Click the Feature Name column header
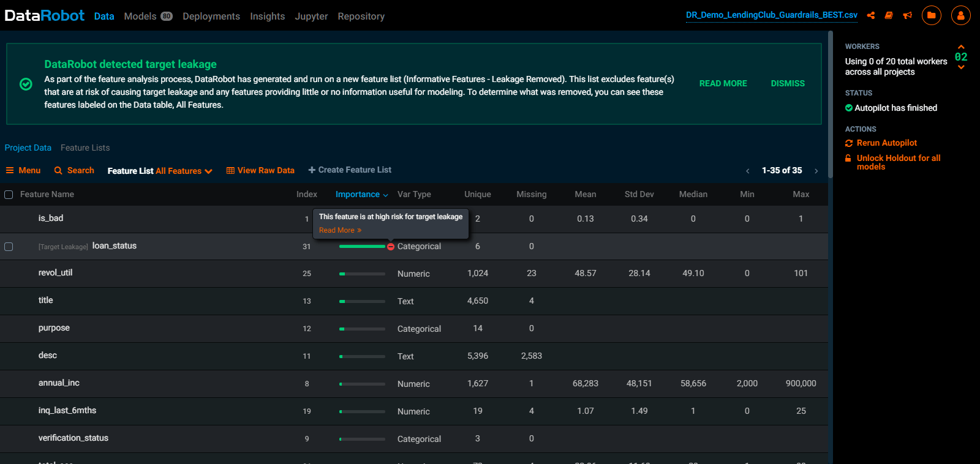 point(47,194)
